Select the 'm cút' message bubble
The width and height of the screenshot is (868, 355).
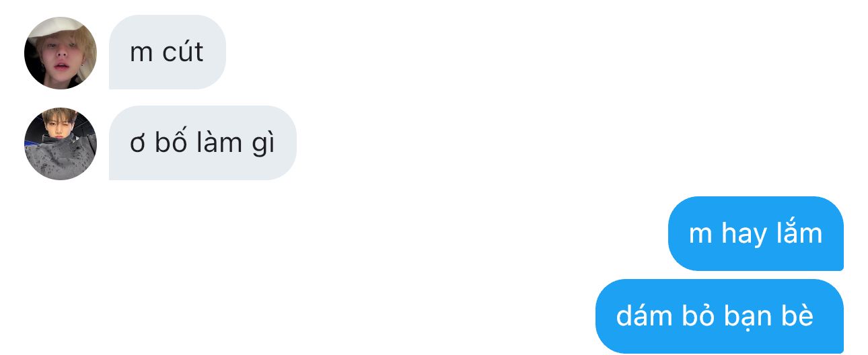pyautogui.click(x=168, y=52)
